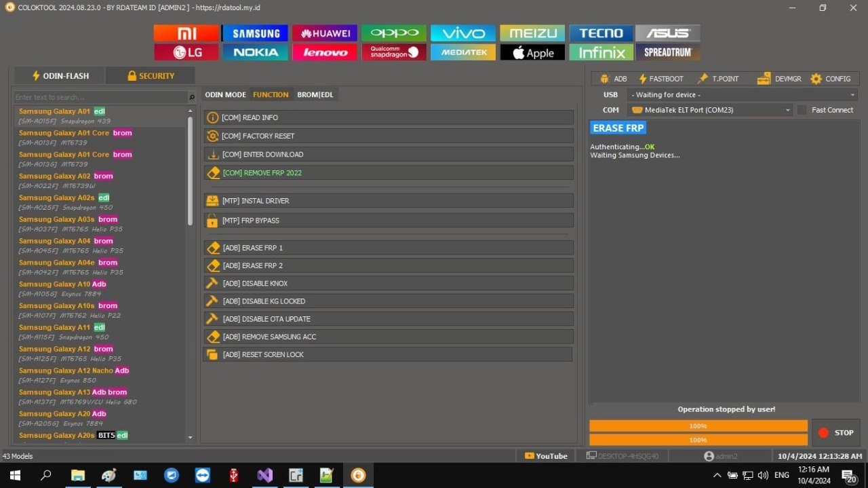Screen dimensions: 868x488
Task: Click the magnifier icon in model search
Action: click(192, 97)
